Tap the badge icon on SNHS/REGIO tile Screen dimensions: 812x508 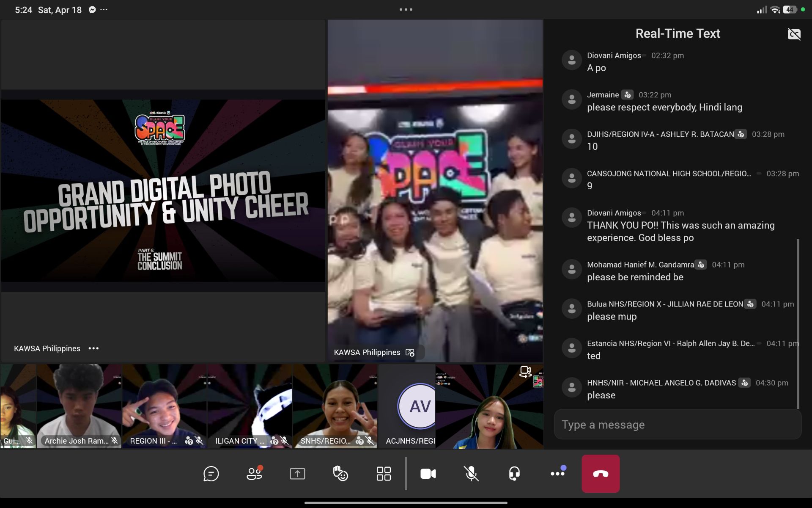tap(359, 441)
